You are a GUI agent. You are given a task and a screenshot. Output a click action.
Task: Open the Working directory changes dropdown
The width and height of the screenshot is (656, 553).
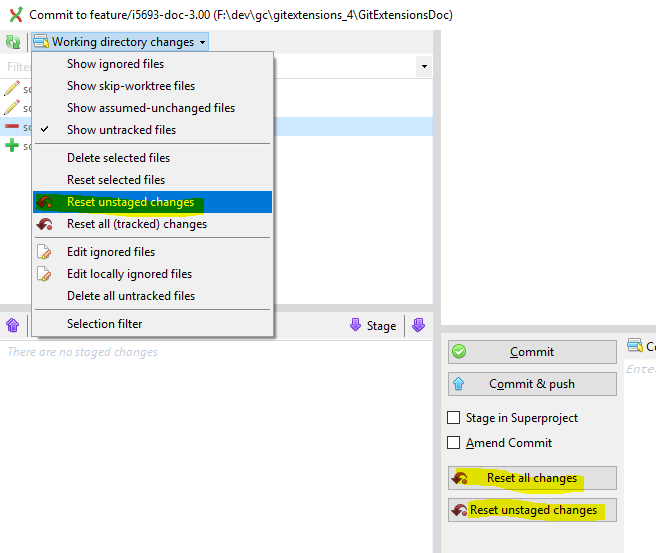[x=120, y=42]
